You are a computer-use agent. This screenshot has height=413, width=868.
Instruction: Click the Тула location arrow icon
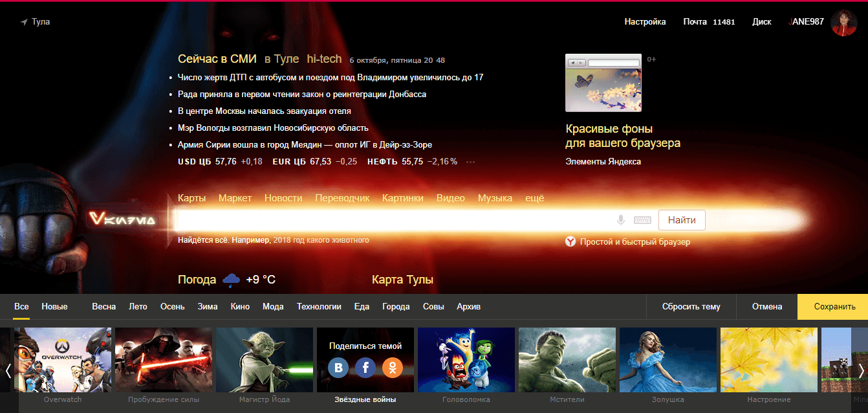click(x=24, y=22)
